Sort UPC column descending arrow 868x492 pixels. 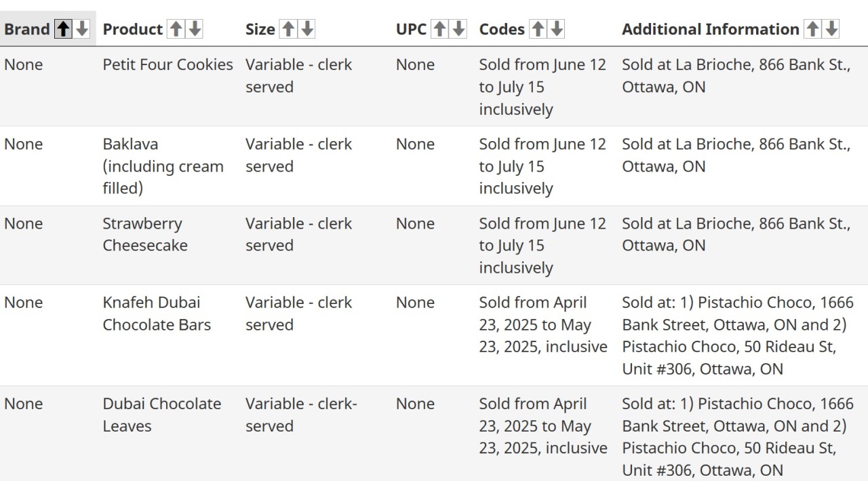(x=459, y=29)
